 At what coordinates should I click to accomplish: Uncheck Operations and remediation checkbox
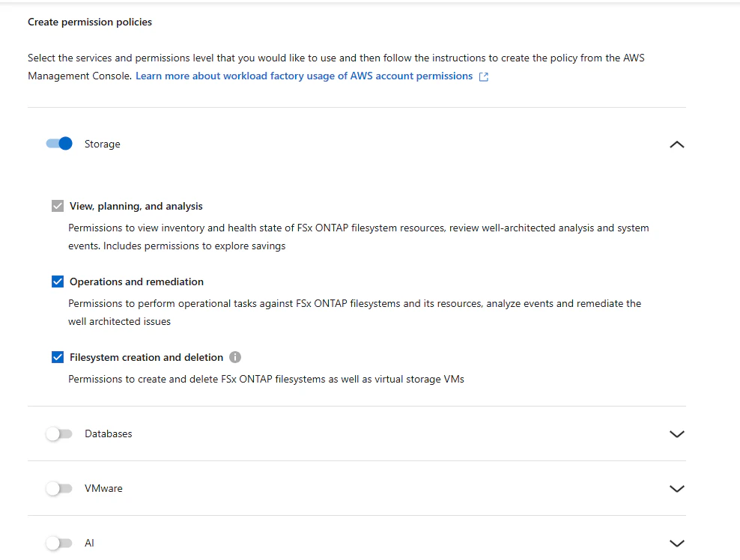coord(58,281)
